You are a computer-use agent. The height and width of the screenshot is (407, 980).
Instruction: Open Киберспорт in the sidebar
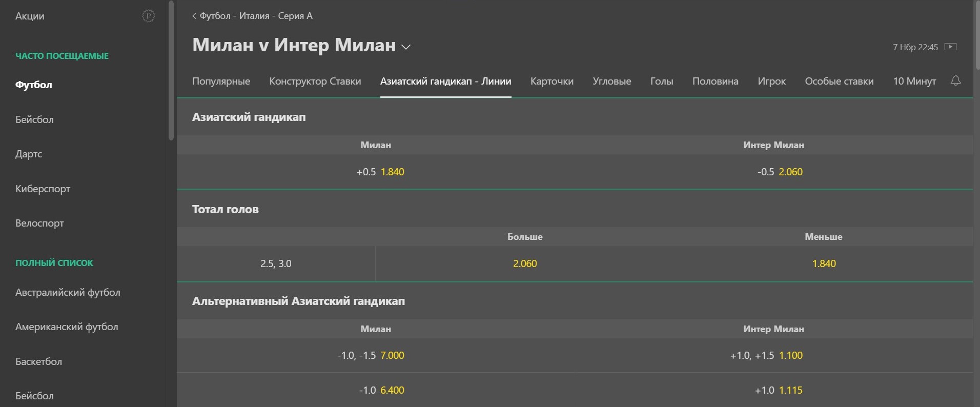[43, 189]
